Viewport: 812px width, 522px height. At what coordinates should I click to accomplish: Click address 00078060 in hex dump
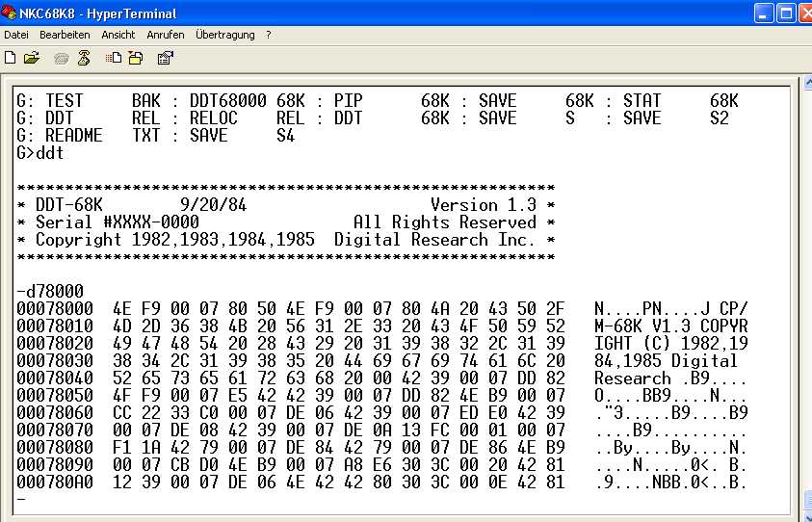tap(55, 413)
